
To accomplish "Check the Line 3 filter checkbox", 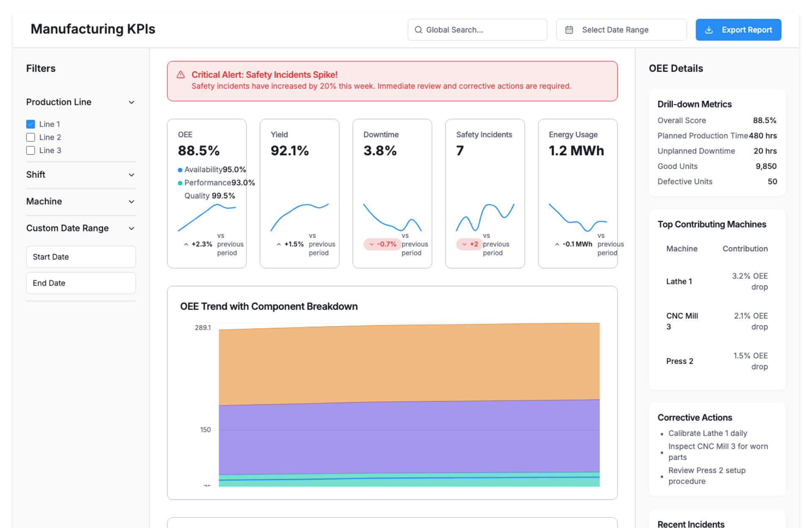I will (x=30, y=150).
